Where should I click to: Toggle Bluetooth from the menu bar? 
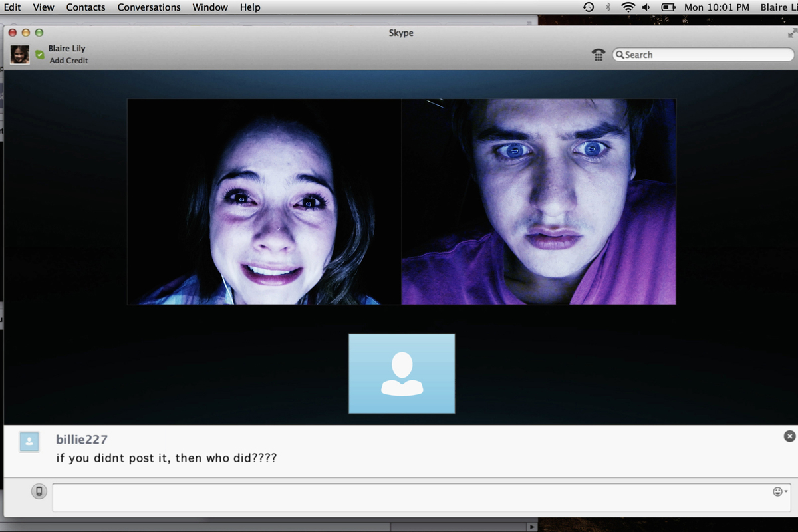click(x=607, y=7)
